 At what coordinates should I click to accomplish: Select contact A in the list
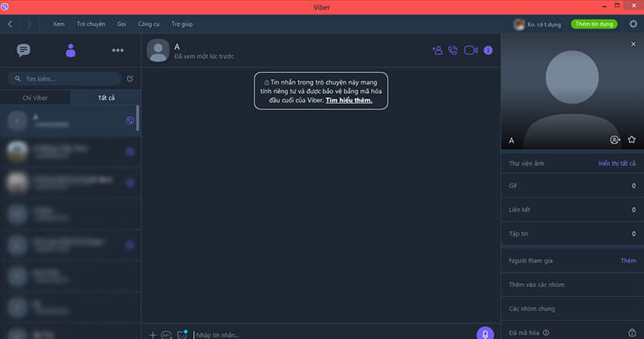(x=69, y=121)
